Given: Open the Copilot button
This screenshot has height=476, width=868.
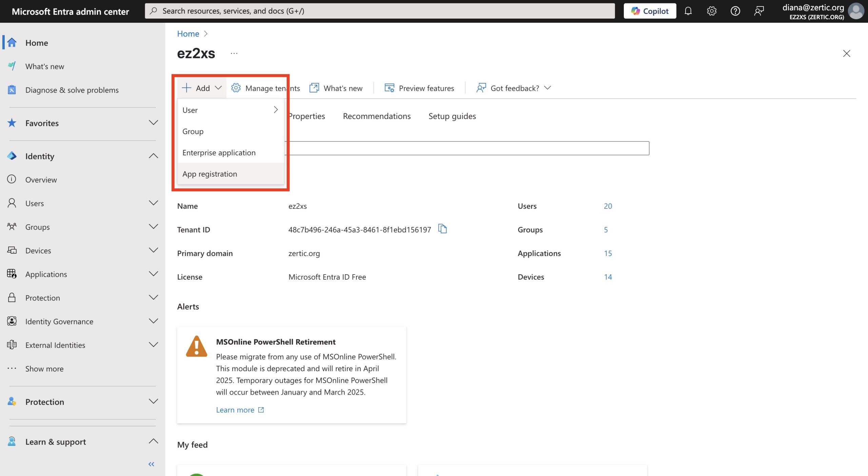Looking at the screenshot, I should [x=650, y=11].
